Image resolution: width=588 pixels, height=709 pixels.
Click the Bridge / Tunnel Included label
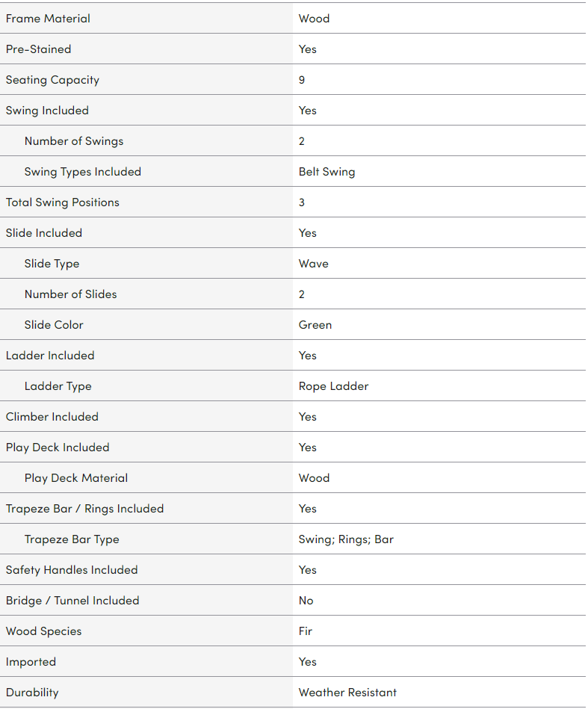[x=72, y=601]
